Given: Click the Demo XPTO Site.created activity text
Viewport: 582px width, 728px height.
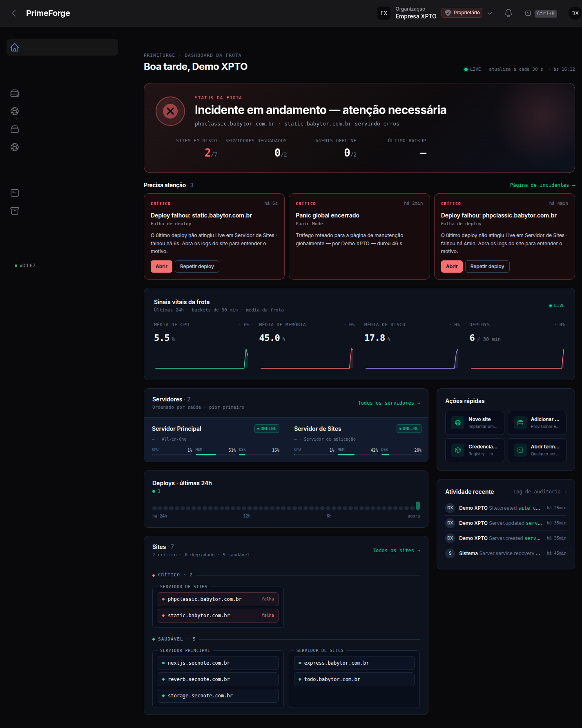Looking at the screenshot, I should coord(499,508).
